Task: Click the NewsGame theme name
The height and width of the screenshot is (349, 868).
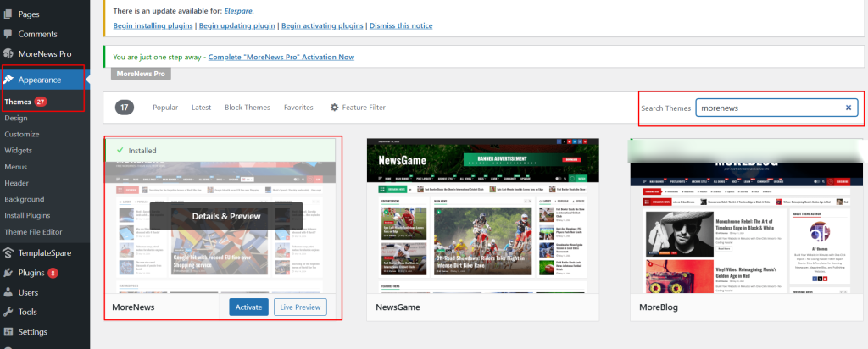Action: point(398,307)
